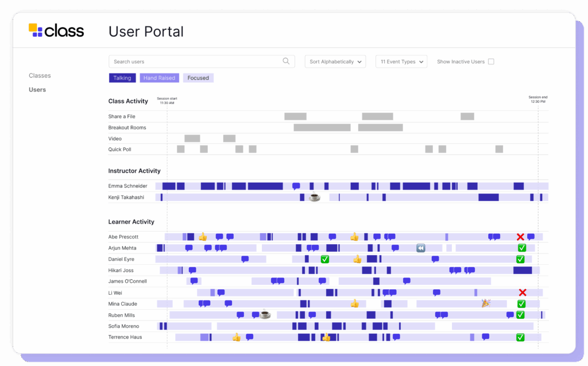This screenshot has height=366, width=588.
Task: Click the coffee break icon on Kenji Takahashi's timeline
Action: (315, 197)
